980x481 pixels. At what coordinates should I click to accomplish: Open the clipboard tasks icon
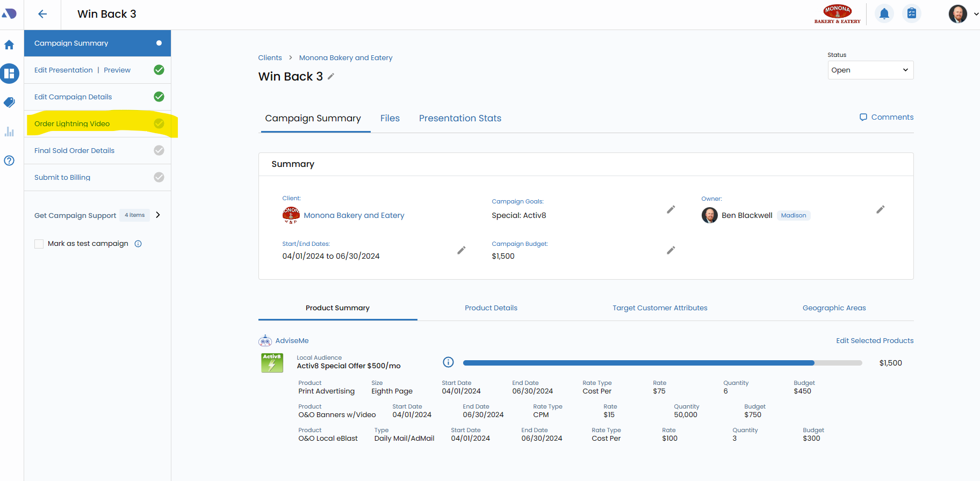[911, 13]
